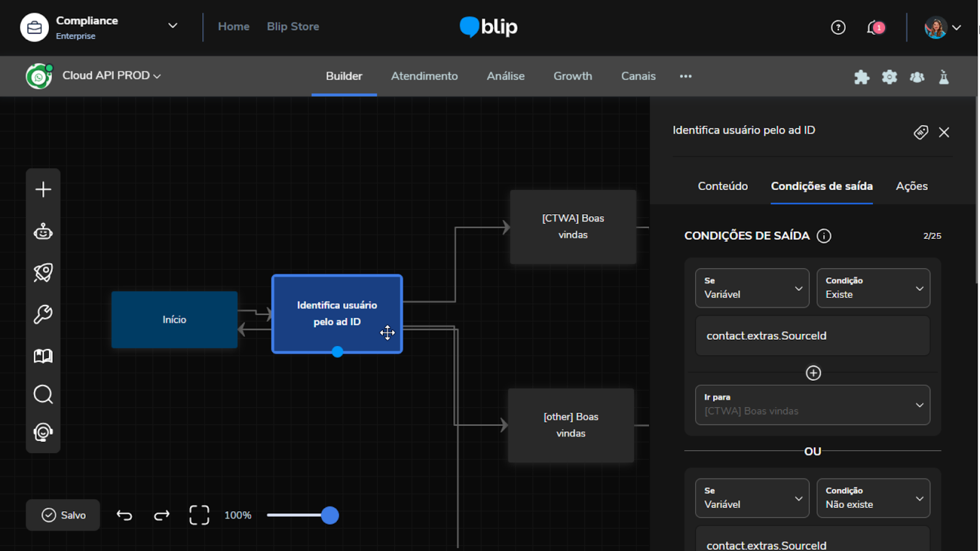Image resolution: width=980 pixels, height=551 pixels.
Task: Click the undo arrow
Action: [124, 515]
